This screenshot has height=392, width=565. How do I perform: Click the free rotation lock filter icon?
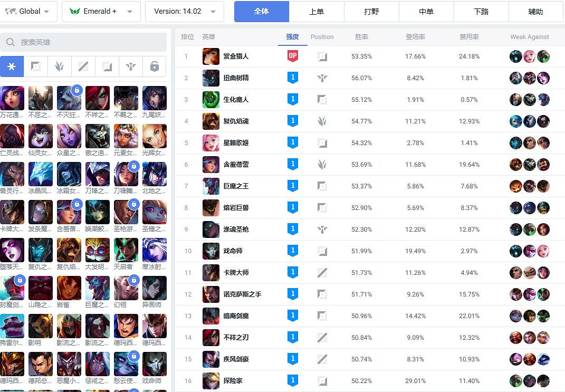155,66
